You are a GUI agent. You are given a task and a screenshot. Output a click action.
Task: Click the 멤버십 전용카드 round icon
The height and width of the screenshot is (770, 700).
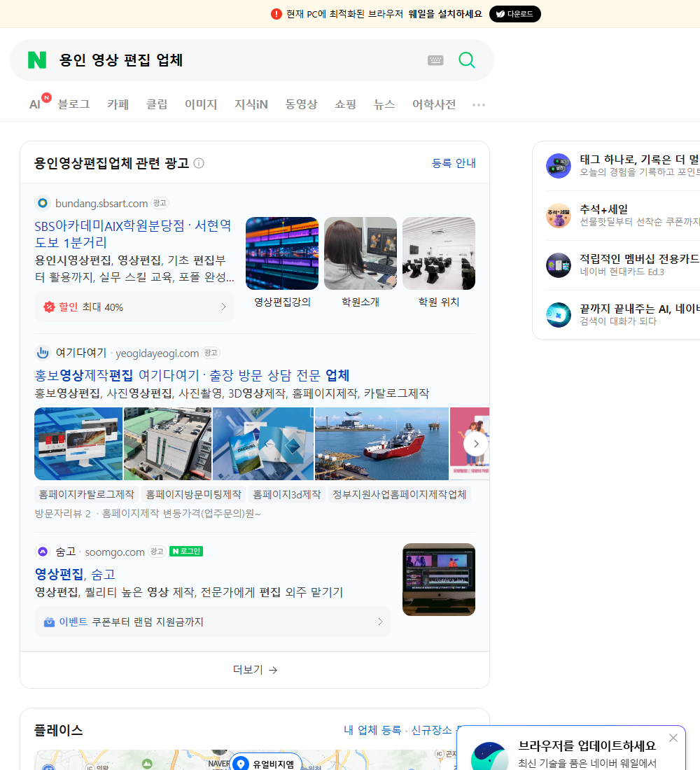click(x=559, y=265)
